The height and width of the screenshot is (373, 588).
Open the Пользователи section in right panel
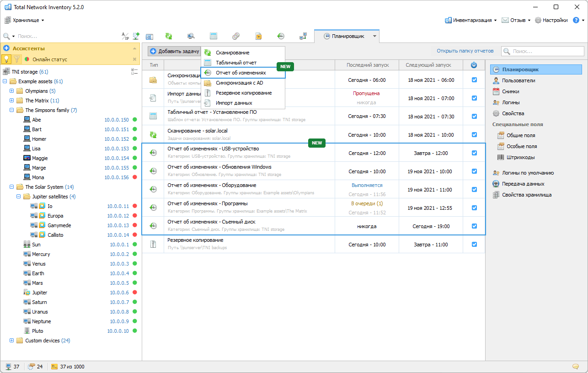tap(518, 80)
